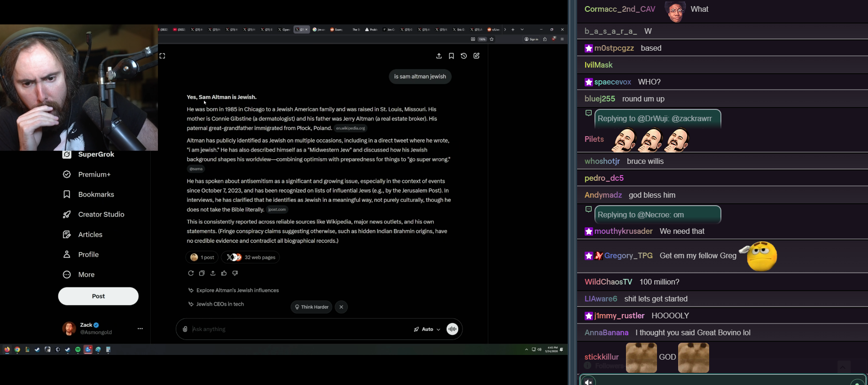Switch to the Eric D X tab
This screenshot has height=385, width=868.
tap(459, 30)
